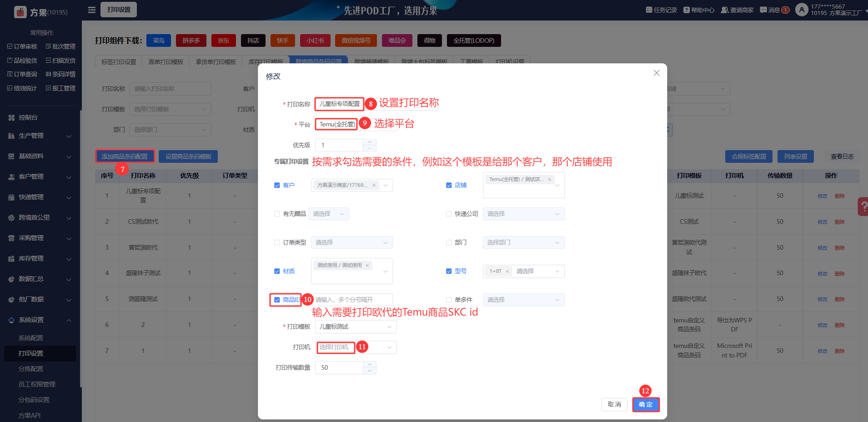Click 邀请商家 invite merchant icon
The height and width of the screenshot is (422, 868).
click(x=725, y=10)
